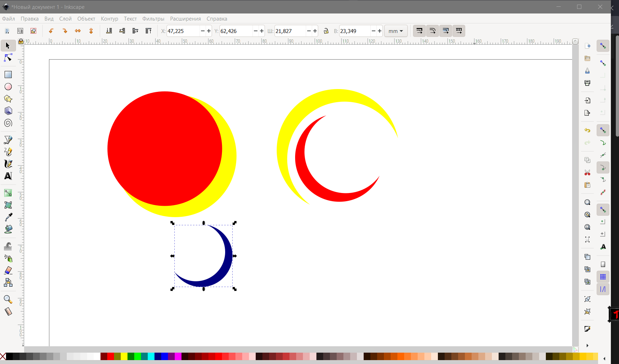Select the Bezier pen tool

[8, 140]
